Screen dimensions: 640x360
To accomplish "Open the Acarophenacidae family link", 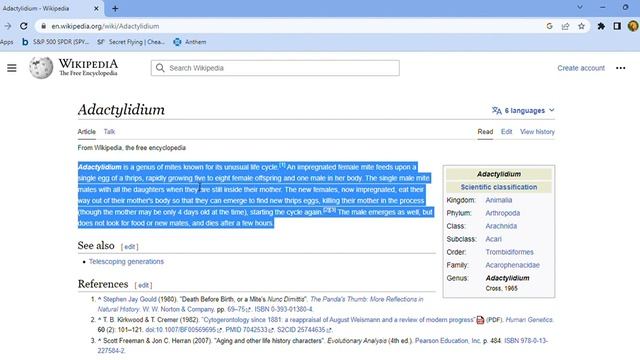I will pos(512,265).
